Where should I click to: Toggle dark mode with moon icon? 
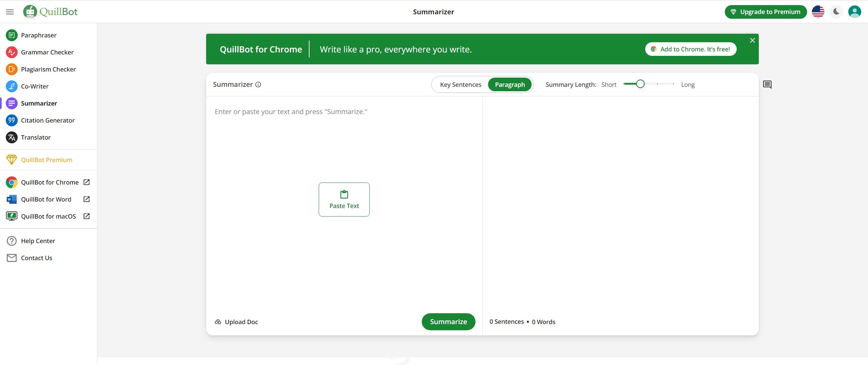[836, 12]
